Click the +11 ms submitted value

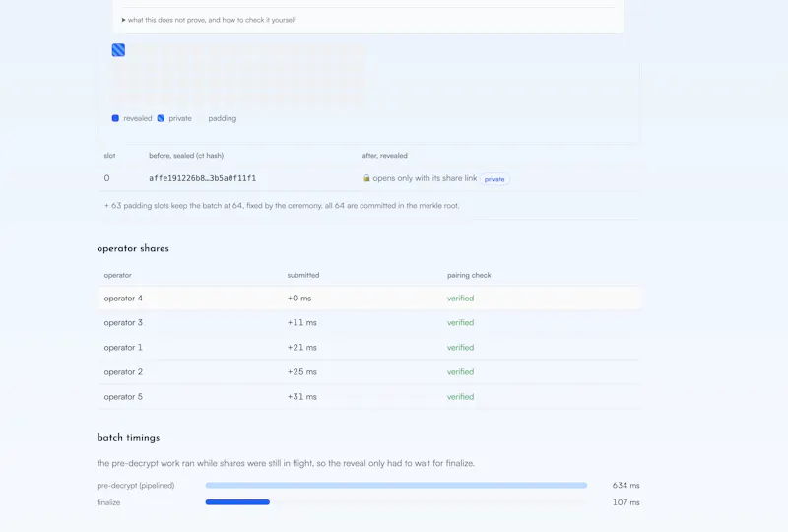pyautogui.click(x=301, y=323)
